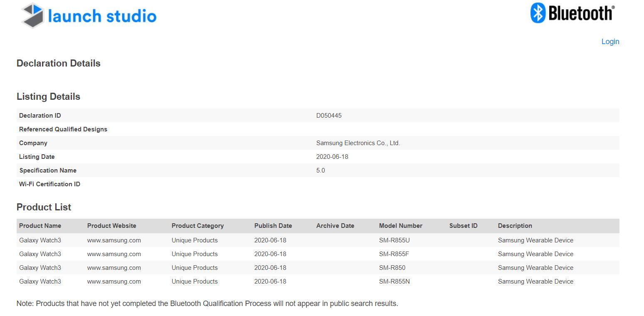The height and width of the screenshot is (316, 644).
Task: Click the Referenced Qualified Designs label
Action: point(63,129)
